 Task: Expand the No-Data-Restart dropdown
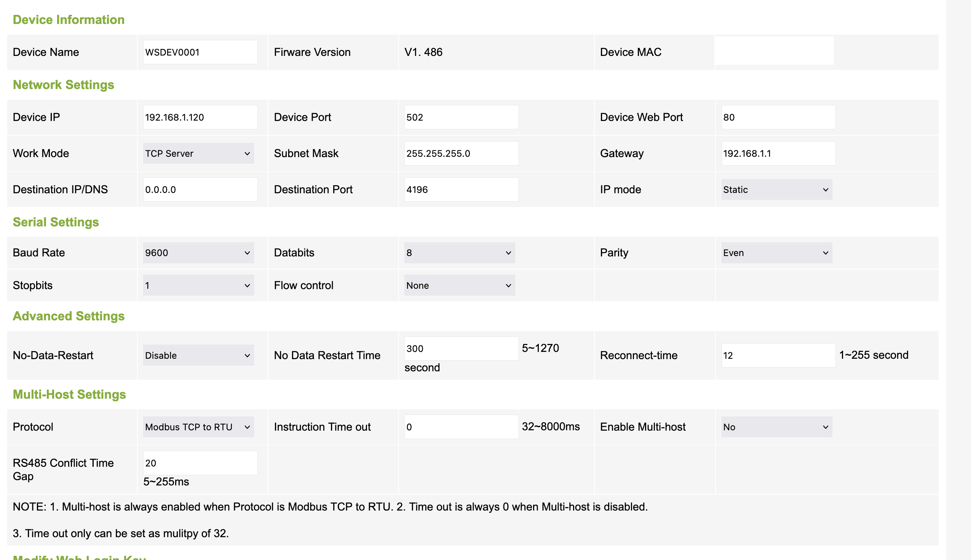point(198,355)
